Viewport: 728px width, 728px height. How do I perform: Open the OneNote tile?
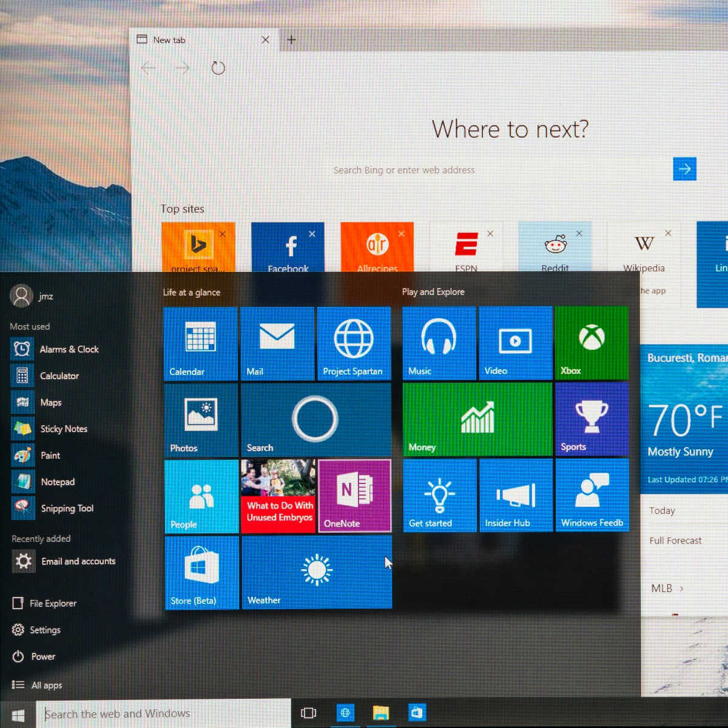point(354,496)
